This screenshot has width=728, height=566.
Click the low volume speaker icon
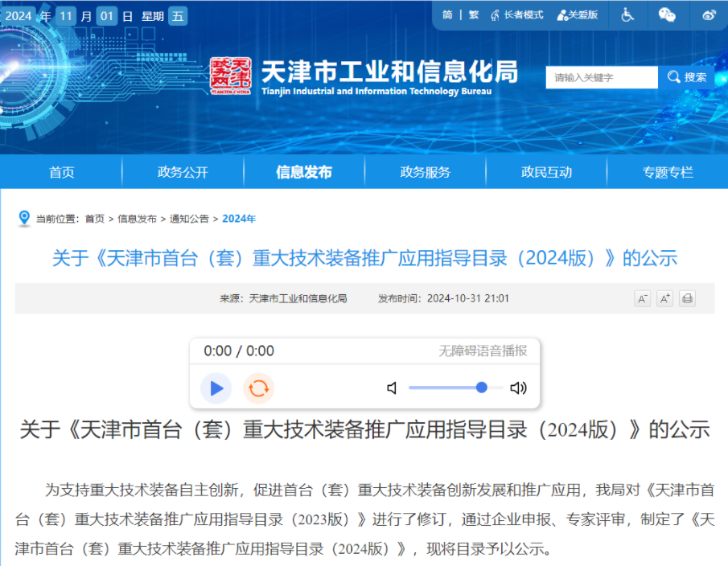pos(392,388)
